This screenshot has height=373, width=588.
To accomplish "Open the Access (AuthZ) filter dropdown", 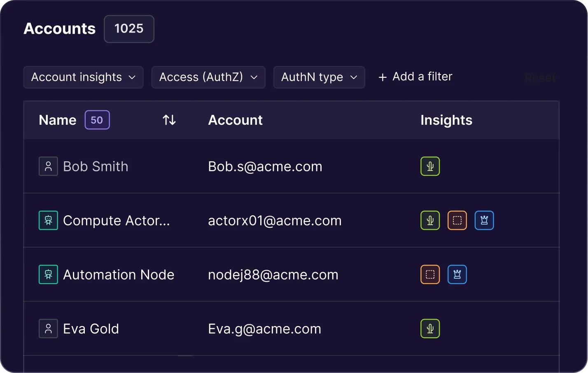I will (208, 77).
